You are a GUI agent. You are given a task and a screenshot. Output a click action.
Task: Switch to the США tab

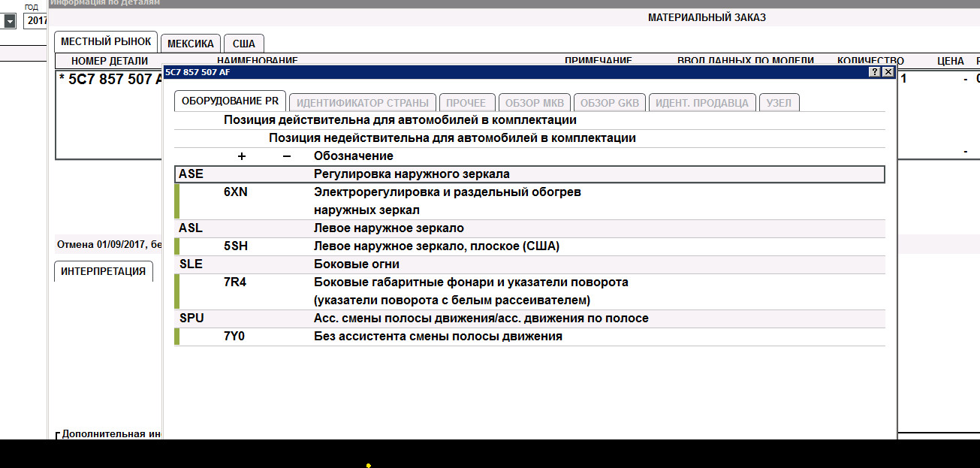pos(244,44)
